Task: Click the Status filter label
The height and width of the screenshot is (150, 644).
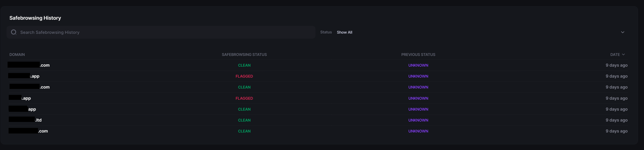Action: [326, 32]
